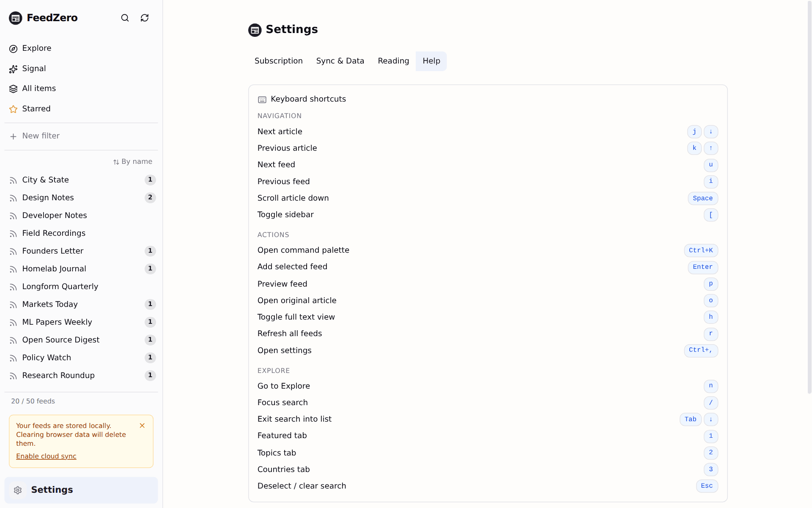Click the page vertical scrollbar
Screen dimensions: 812x508
(x=809, y=197)
